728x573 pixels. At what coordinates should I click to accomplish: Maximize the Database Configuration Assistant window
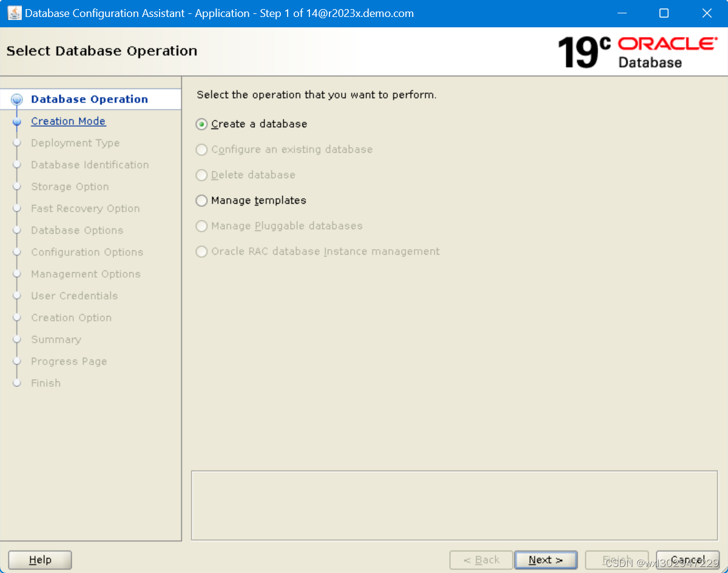(x=664, y=13)
